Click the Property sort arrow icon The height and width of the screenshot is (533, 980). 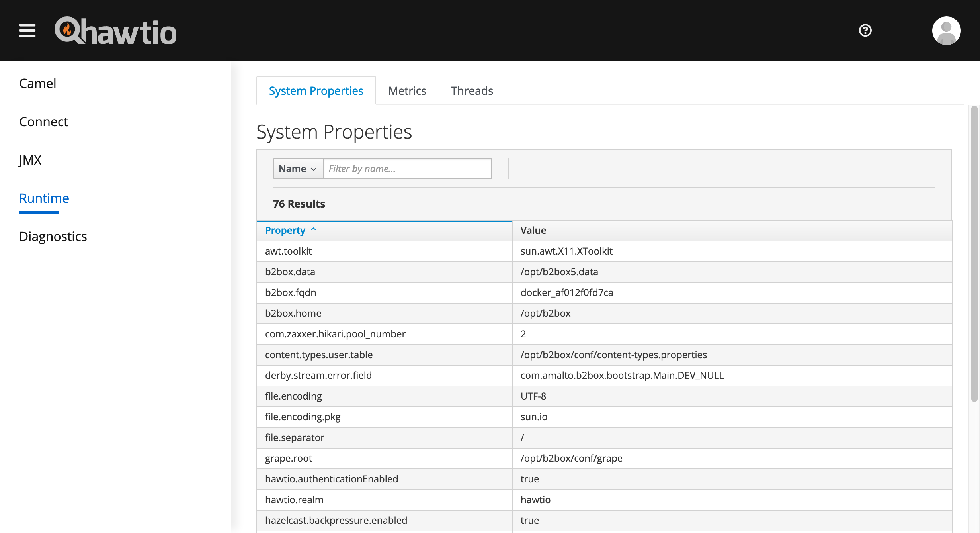pyautogui.click(x=314, y=229)
